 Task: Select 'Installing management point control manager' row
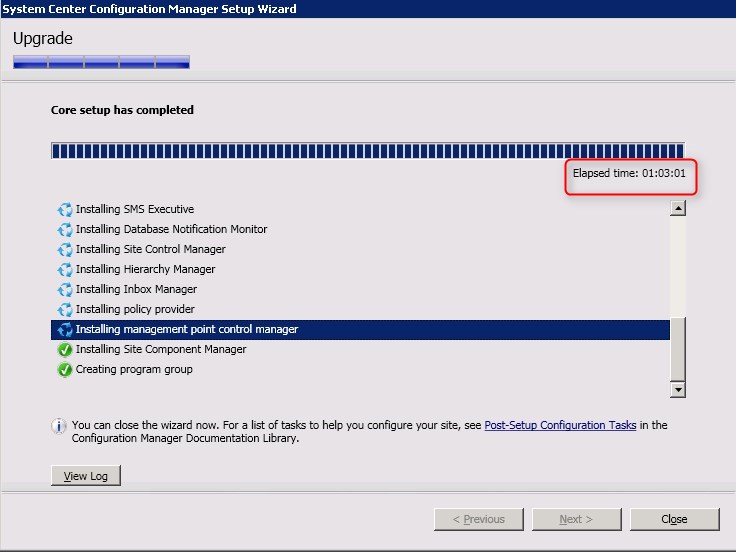tap(360, 330)
